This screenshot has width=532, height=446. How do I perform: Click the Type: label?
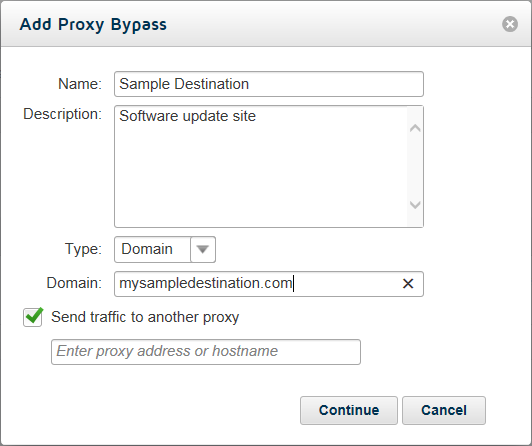[83, 249]
